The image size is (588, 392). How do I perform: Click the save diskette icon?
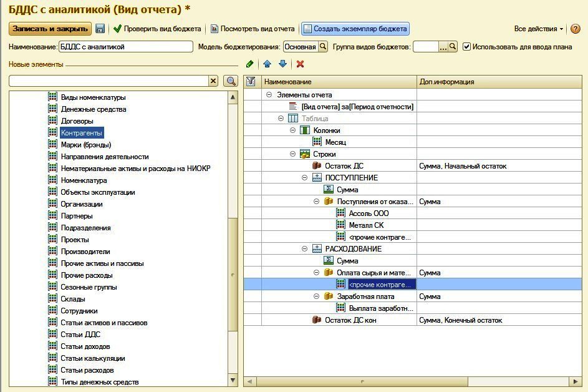pyautogui.click(x=100, y=29)
